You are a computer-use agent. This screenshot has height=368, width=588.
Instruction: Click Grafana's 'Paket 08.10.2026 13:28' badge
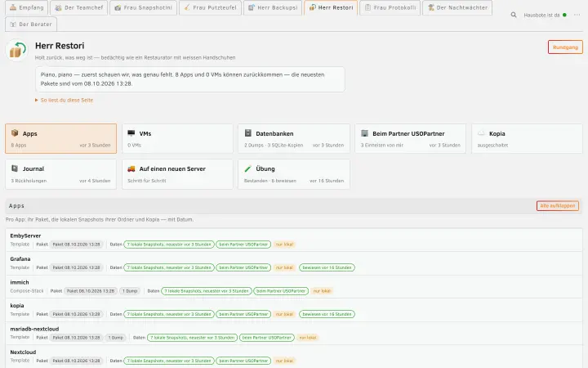click(x=77, y=267)
